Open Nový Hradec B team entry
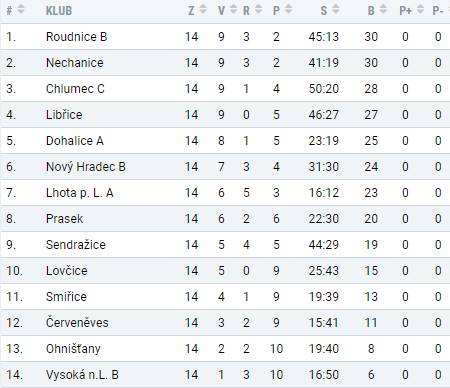Viewport: 450px width, 388px height. pos(86,167)
